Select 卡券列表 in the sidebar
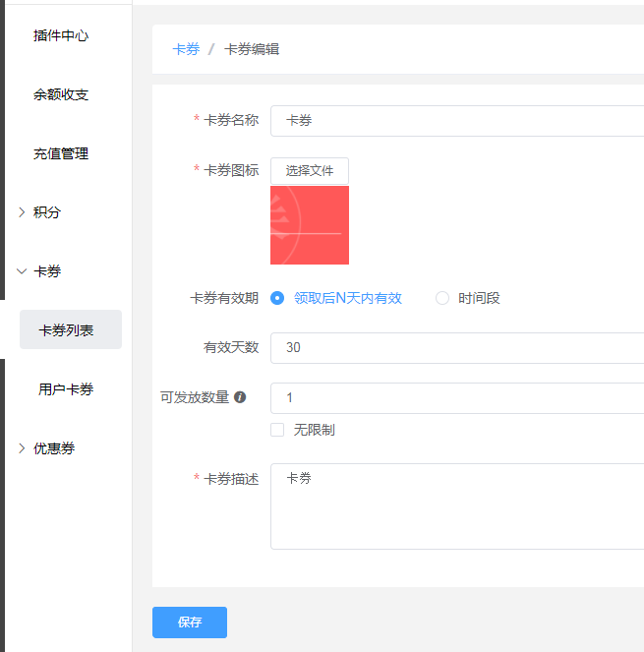This screenshot has width=644, height=652. click(71, 329)
